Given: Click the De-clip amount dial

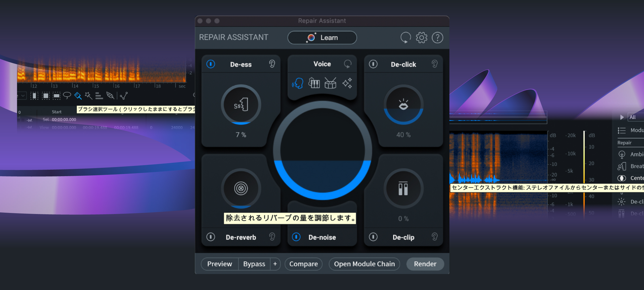Looking at the screenshot, I should click(403, 188).
